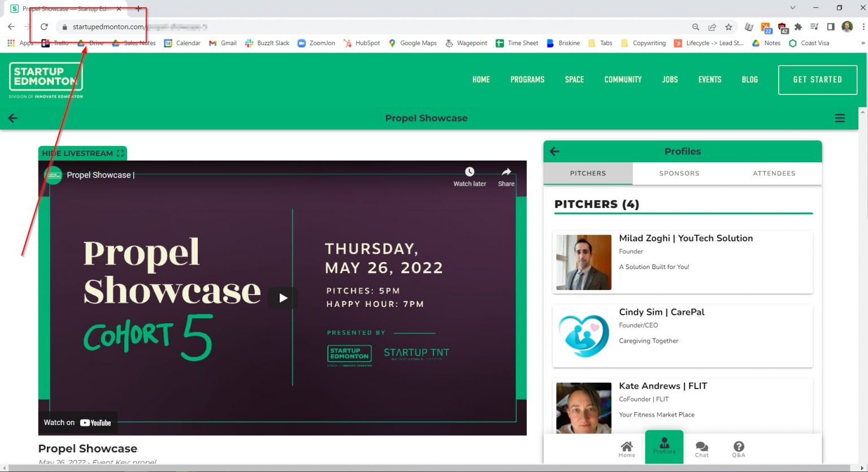Open the browser side panel icon

point(831,27)
